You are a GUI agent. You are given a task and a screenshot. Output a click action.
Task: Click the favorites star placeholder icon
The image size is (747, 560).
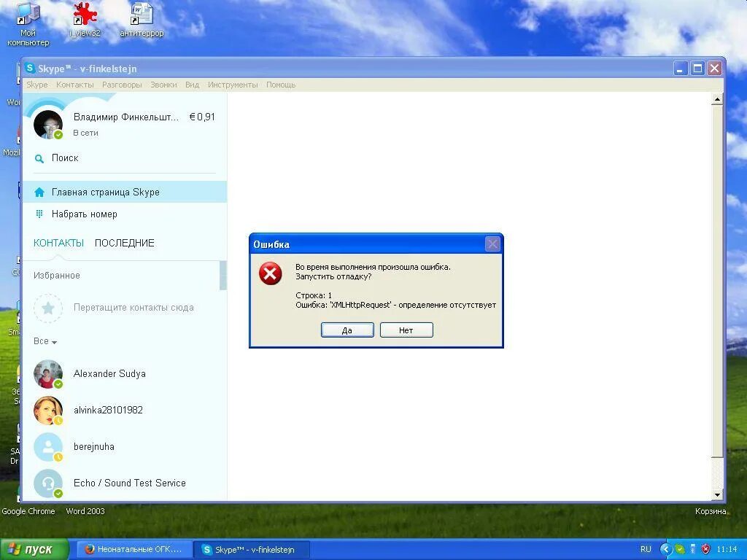point(48,308)
